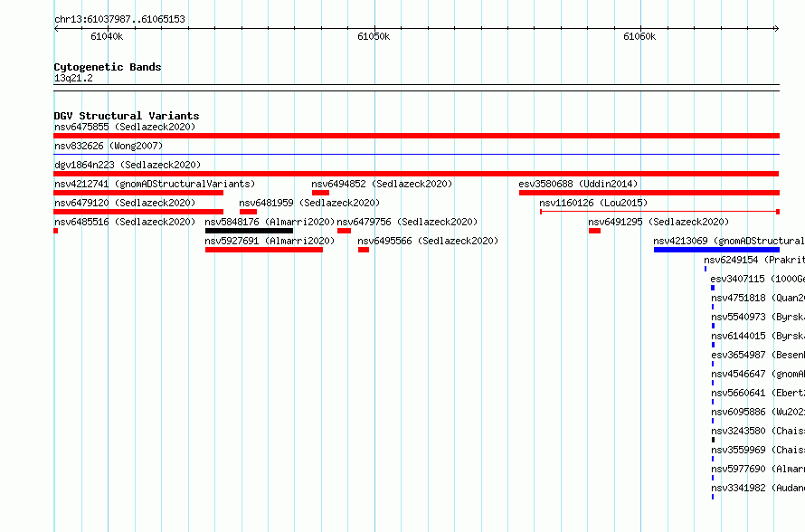Click the nsv5660641 variant label
This screenshot has height=532, width=805.
758,393
